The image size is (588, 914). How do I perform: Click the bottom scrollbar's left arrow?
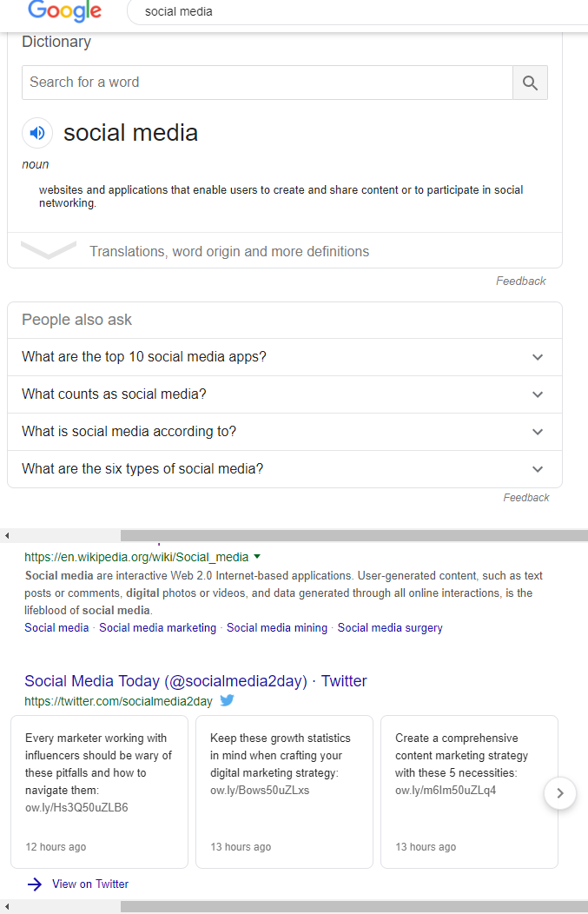click(x=7, y=906)
